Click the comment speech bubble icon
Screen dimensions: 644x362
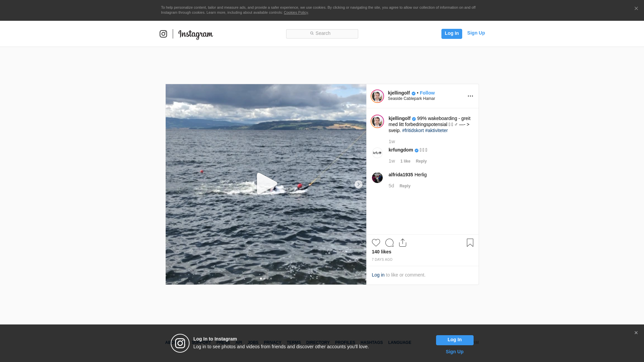click(389, 243)
